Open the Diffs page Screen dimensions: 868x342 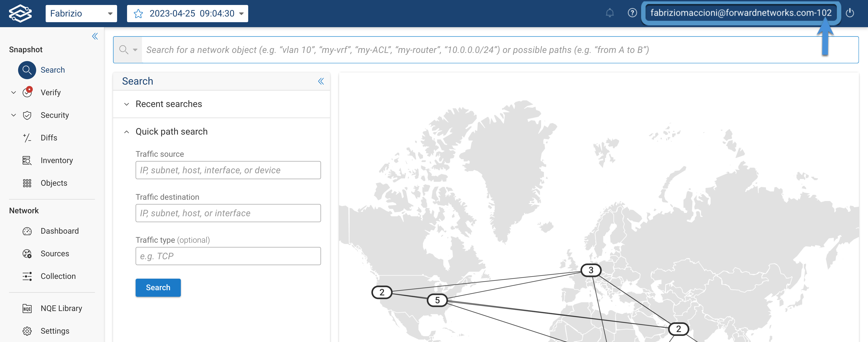(x=49, y=138)
